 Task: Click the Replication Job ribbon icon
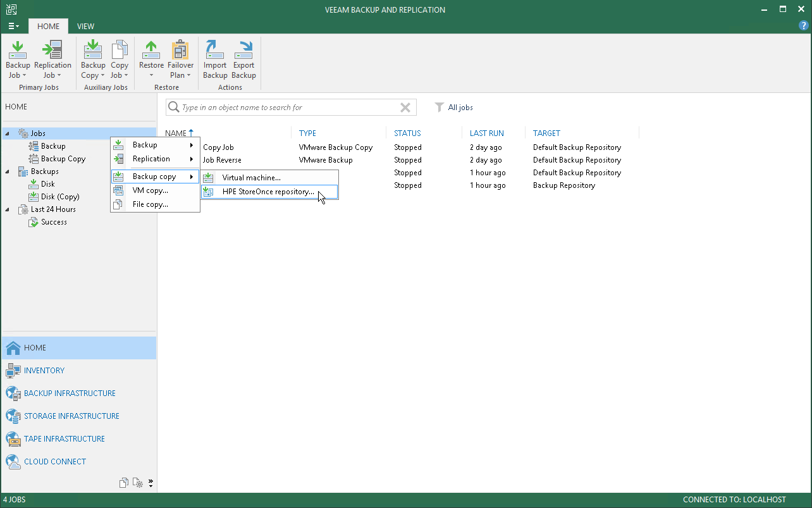[x=52, y=59]
